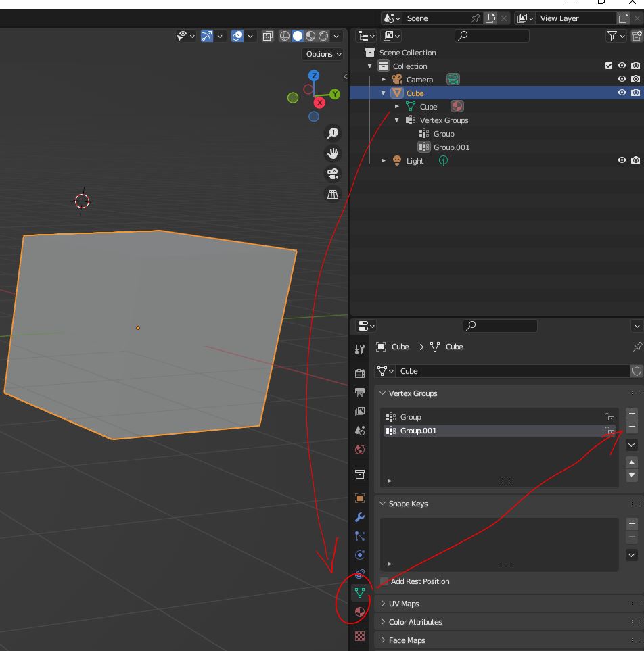Move vertex group down in list
This screenshot has width=644, height=651.
632,475
